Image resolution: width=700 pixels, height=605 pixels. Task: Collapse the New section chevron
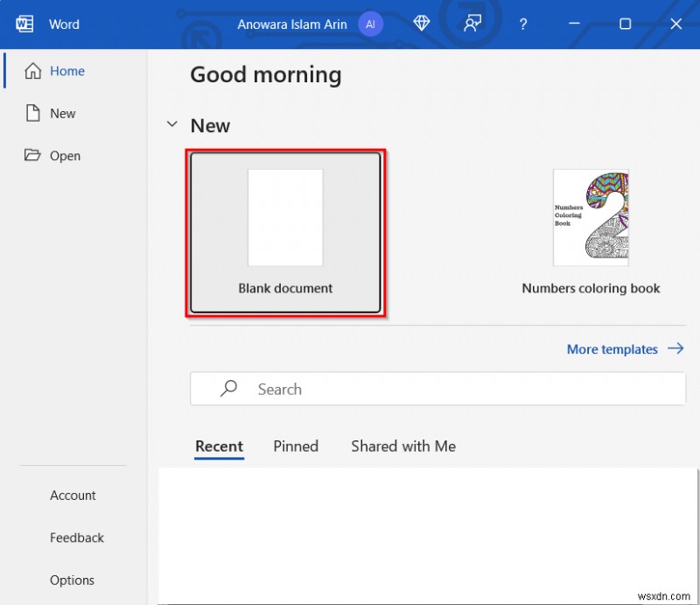pos(171,124)
